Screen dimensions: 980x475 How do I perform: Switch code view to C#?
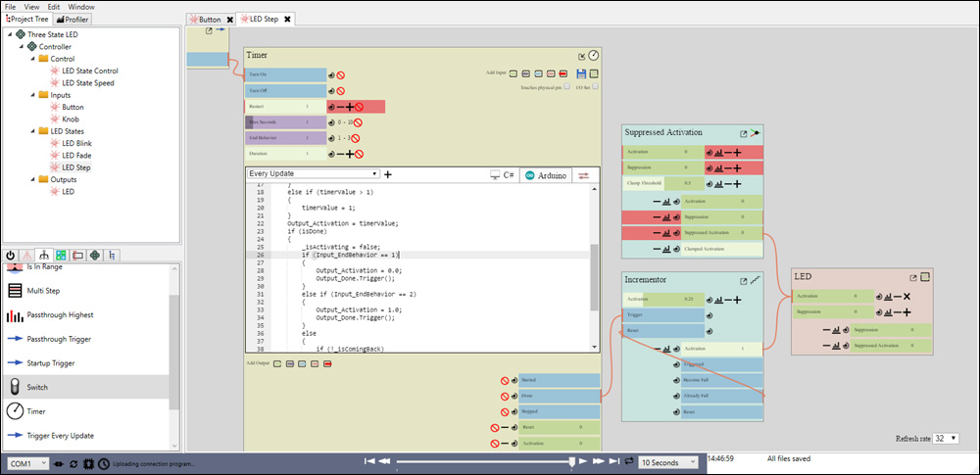click(x=504, y=174)
